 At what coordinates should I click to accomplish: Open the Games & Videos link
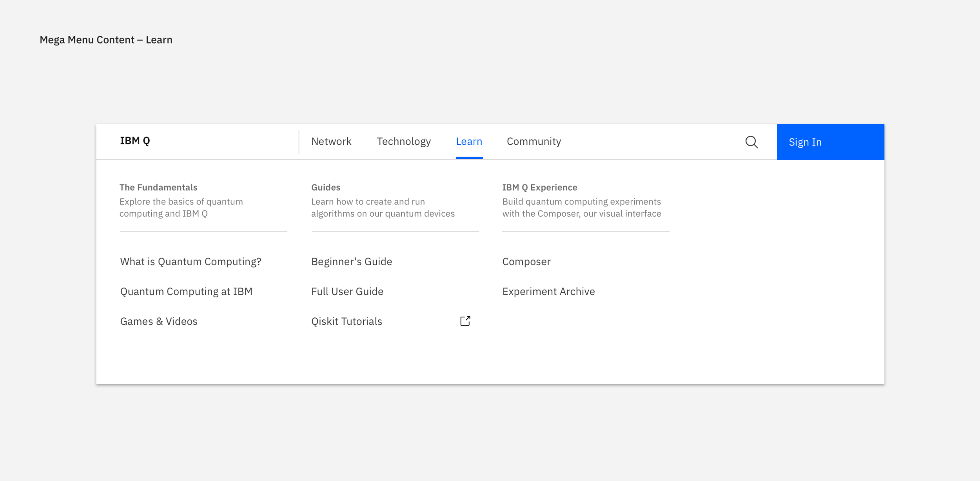pyautogui.click(x=159, y=321)
